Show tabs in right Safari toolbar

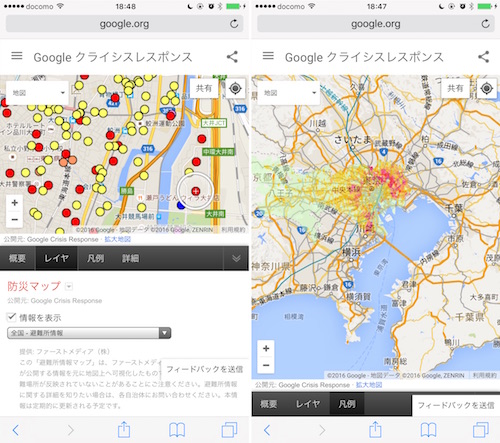coord(481,430)
